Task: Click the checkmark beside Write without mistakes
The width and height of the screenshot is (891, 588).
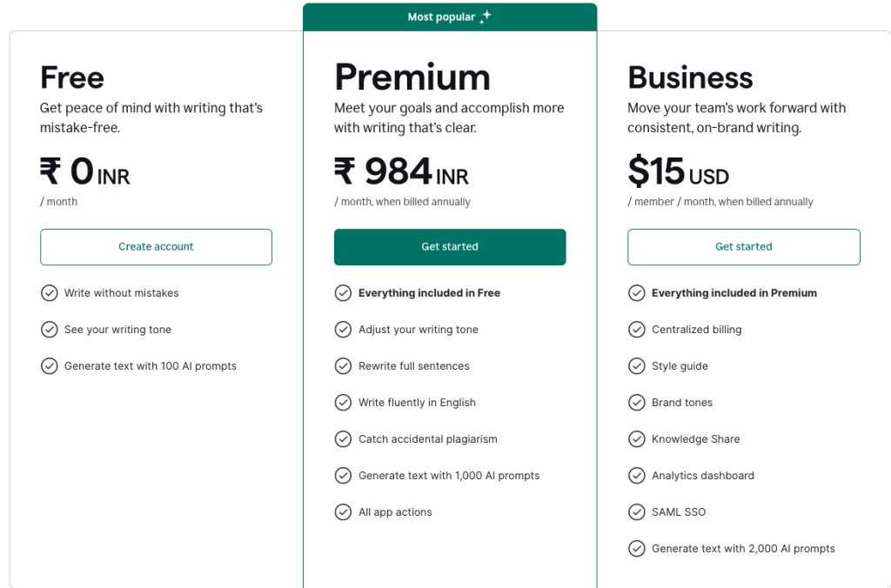Action: [50, 293]
